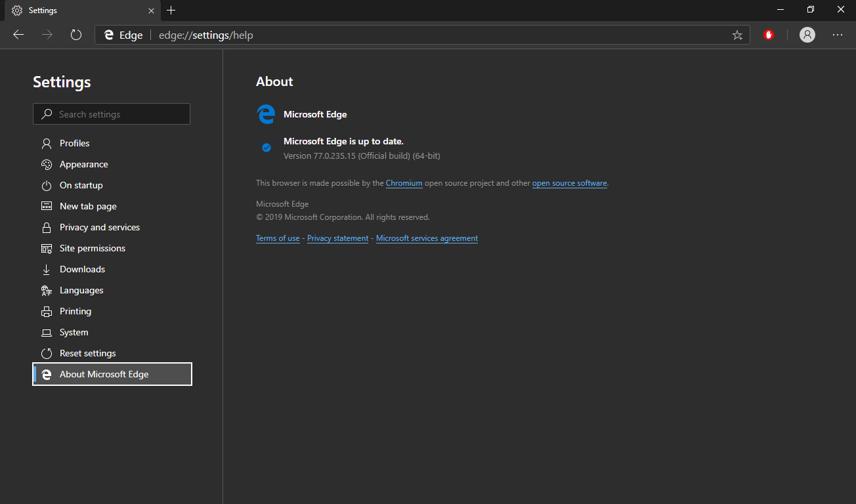Close the Settings tab

coord(151,10)
